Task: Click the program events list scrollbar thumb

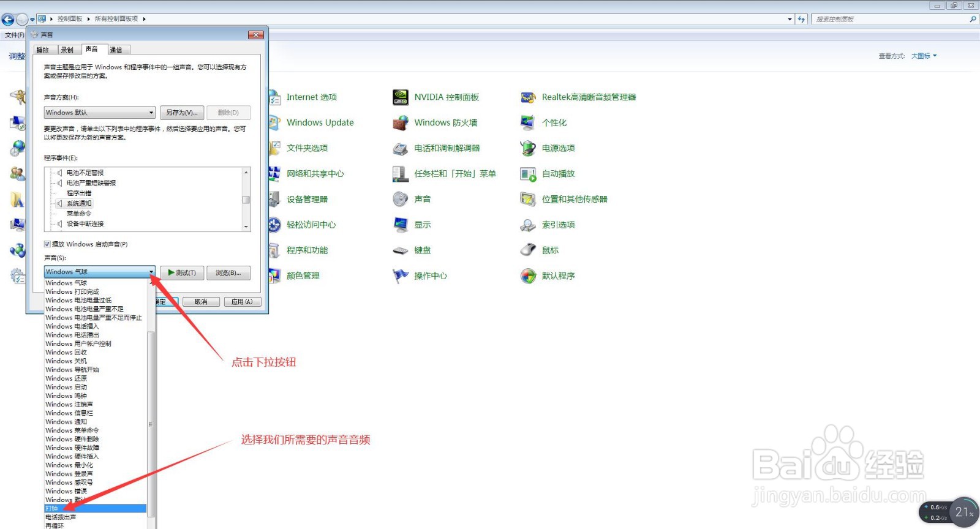Action: pos(246,200)
